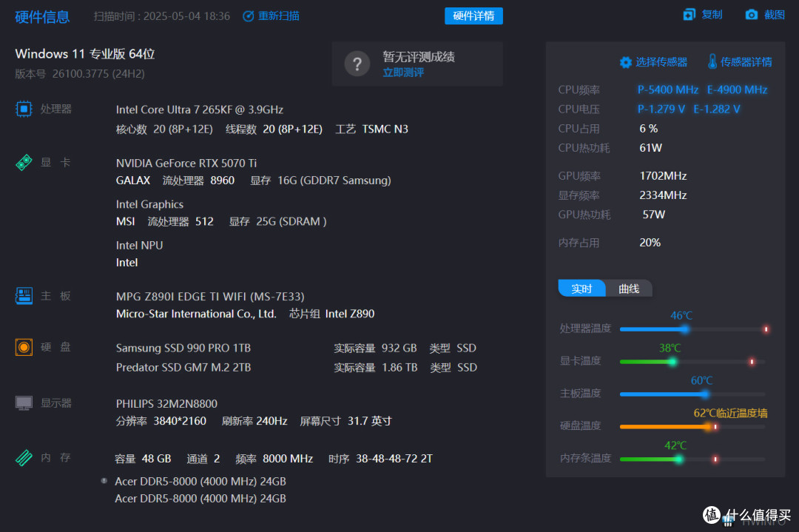Image resolution: width=799 pixels, height=532 pixels.
Task: Select NVIDIA GeForce RTX 5070 Ti text
Action: (x=186, y=163)
